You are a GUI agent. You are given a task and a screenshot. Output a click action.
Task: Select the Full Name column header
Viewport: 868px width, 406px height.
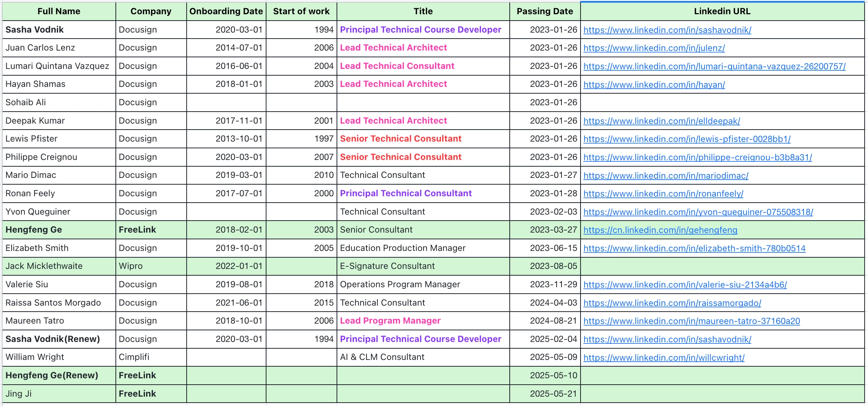click(59, 11)
